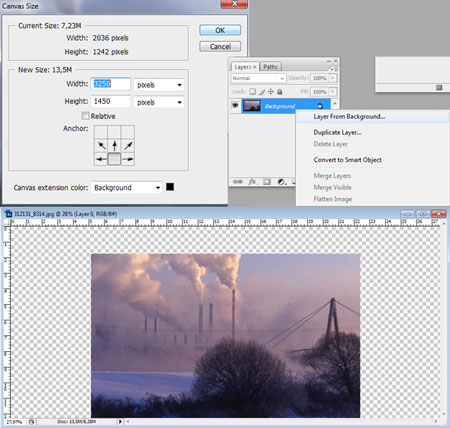This screenshot has width=450, height=428.
Task: Open the adjustment layer half-circle icon
Action: pyautogui.click(x=282, y=182)
